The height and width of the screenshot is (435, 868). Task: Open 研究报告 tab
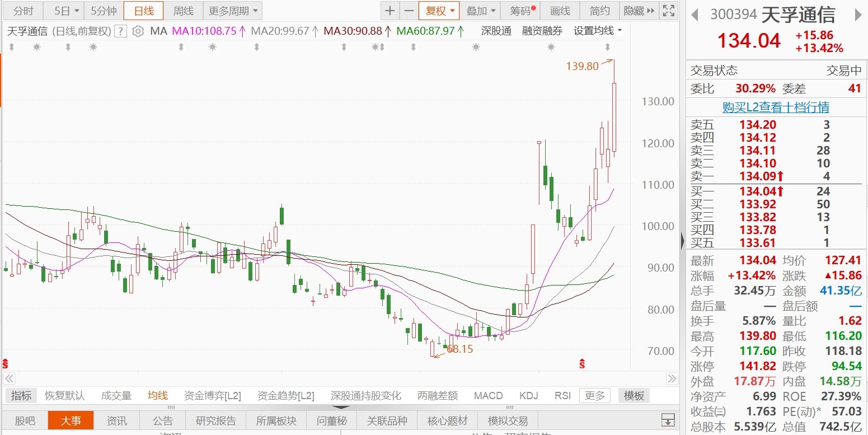click(x=216, y=420)
